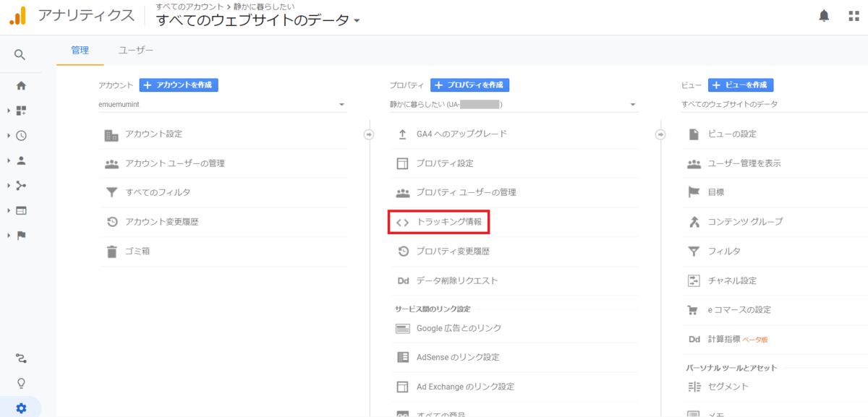Open the Google apps grid icon

coord(854,16)
